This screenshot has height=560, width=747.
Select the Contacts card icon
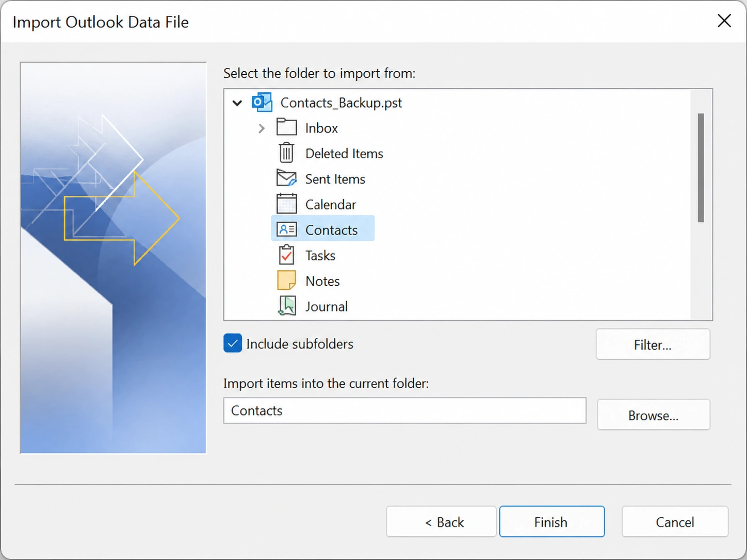click(x=286, y=229)
